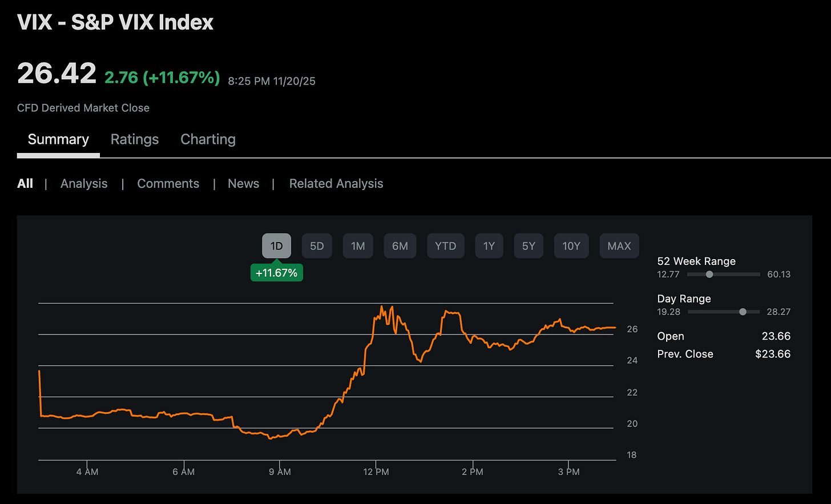Click the 20 y-axis label
Image resolution: width=831 pixels, height=504 pixels.
[632, 424]
